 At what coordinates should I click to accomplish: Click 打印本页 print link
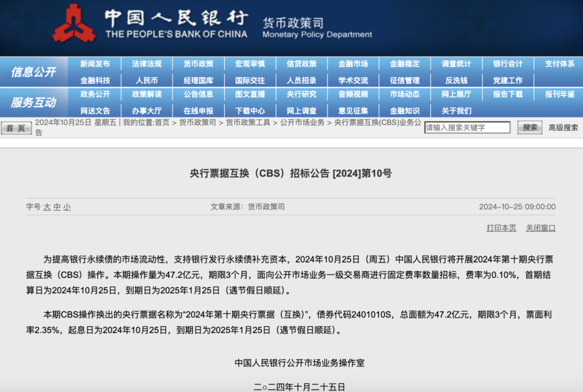501,228
